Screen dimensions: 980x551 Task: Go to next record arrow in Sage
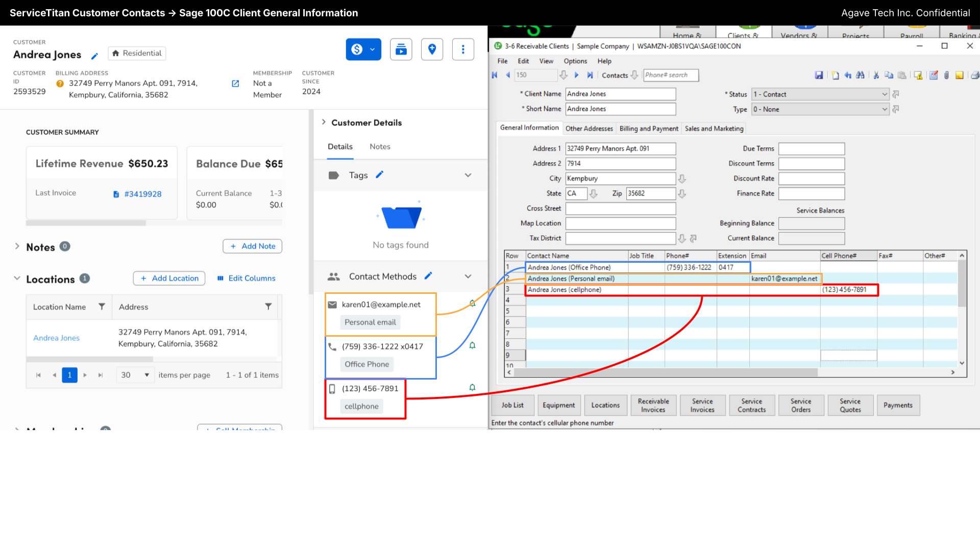pos(577,75)
